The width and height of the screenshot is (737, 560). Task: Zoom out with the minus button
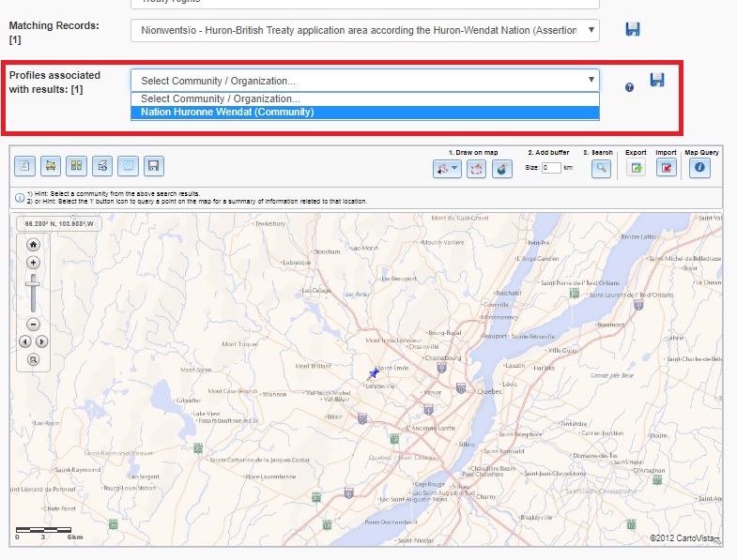tap(33, 324)
